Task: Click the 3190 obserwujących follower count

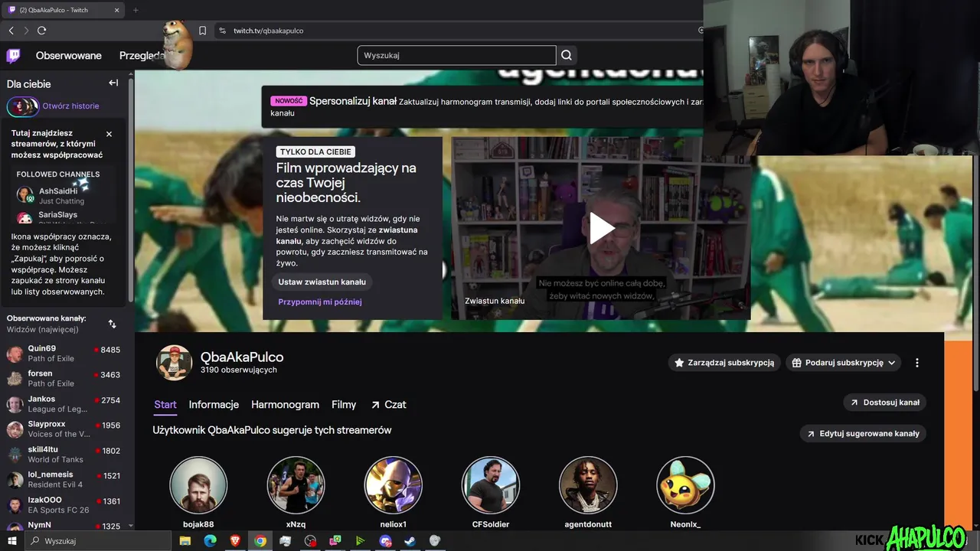Action: [x=238, y=370]
